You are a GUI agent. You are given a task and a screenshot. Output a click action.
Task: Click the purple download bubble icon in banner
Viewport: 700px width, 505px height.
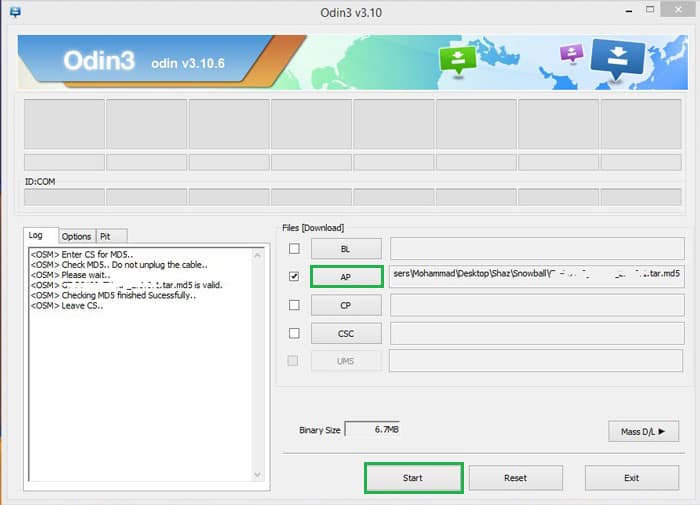[x=571, y=54]
